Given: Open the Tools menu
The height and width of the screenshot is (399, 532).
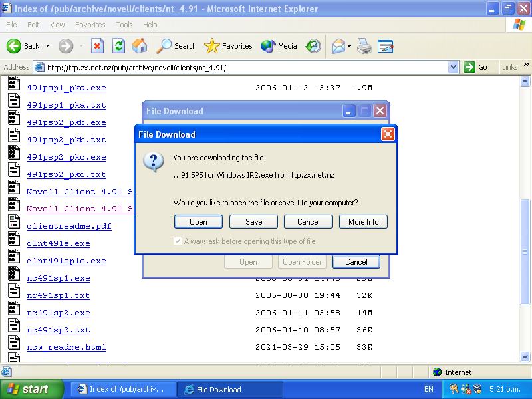Looking at the screenshot, I should click(124, 25).
